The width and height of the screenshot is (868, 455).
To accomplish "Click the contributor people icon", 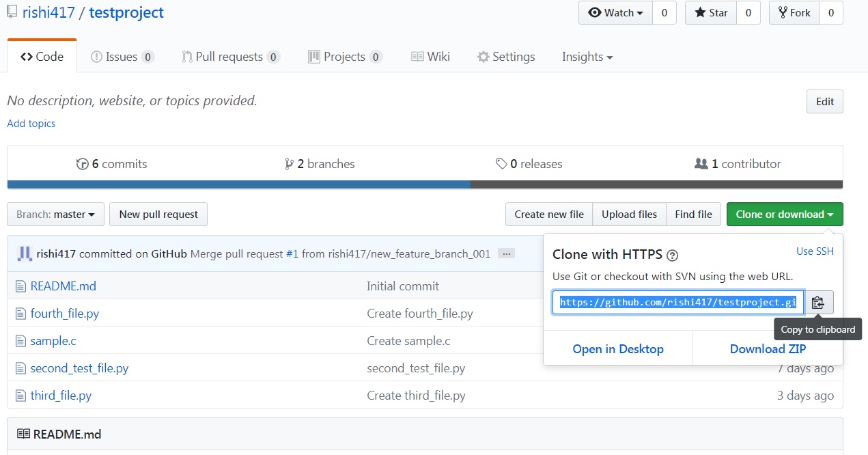I will [701, 164].
